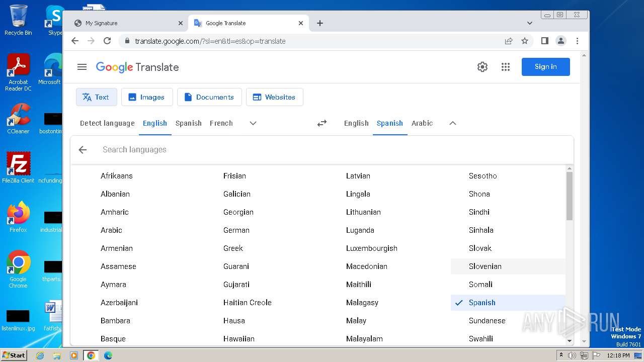Choose Albanian from the language list
644x362 pixels.
click(x=115, y=194)
